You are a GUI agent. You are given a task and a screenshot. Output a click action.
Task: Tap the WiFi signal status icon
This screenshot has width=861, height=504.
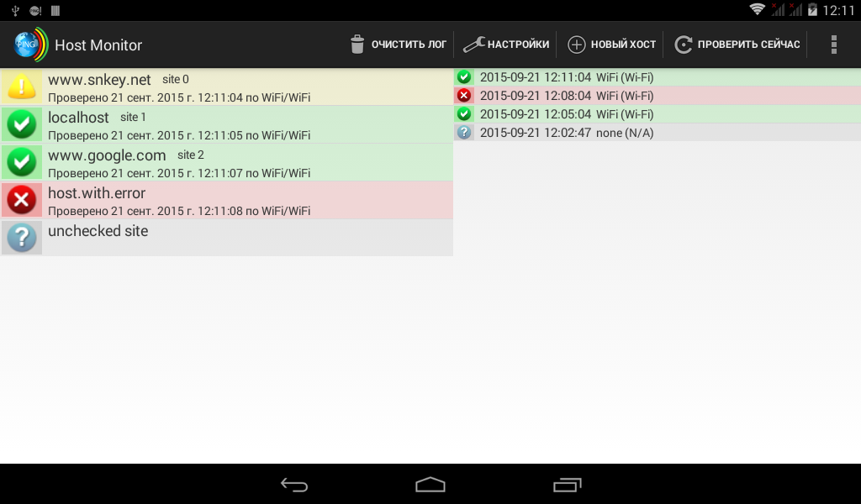[x=758, y=9]
